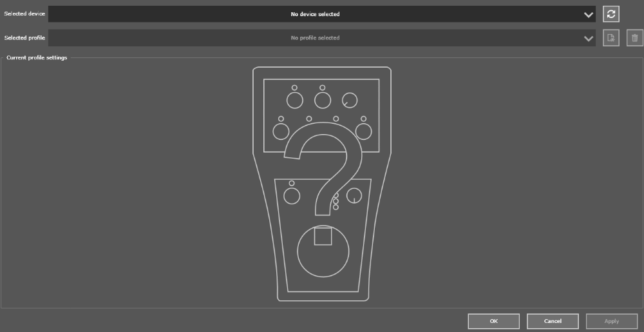
Task: Click the 'Selected profile' label
Action: 24,38
